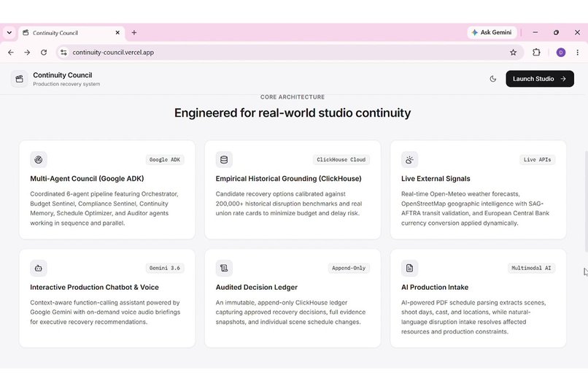The height and width of the screenshot is (392, 588).
Task: Click the site information icon in address bar
Action: (63, 53)
